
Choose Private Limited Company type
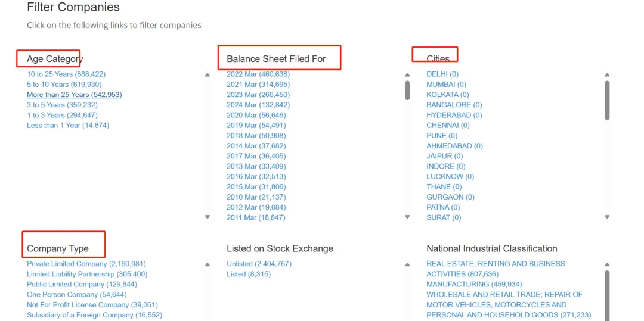click(x=86, y=264)
